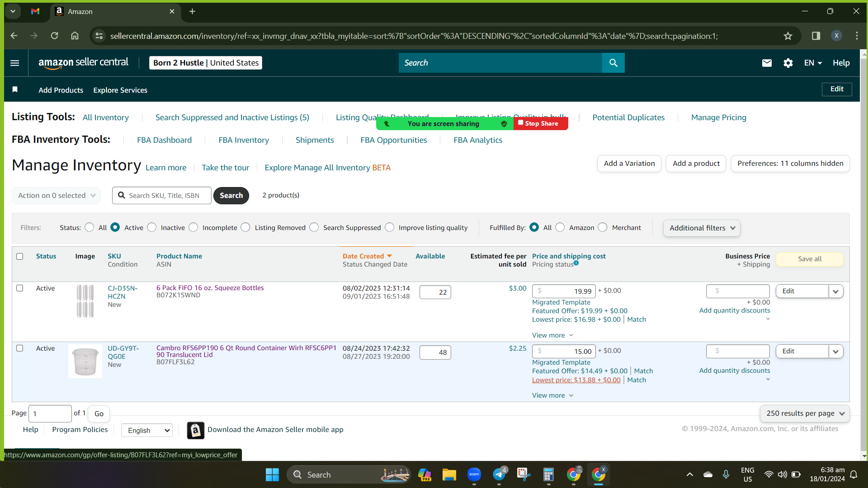Expand the Additional filters dropdown
The width and height of the screenshot is (868, 488).
click(x=702, y=228)
